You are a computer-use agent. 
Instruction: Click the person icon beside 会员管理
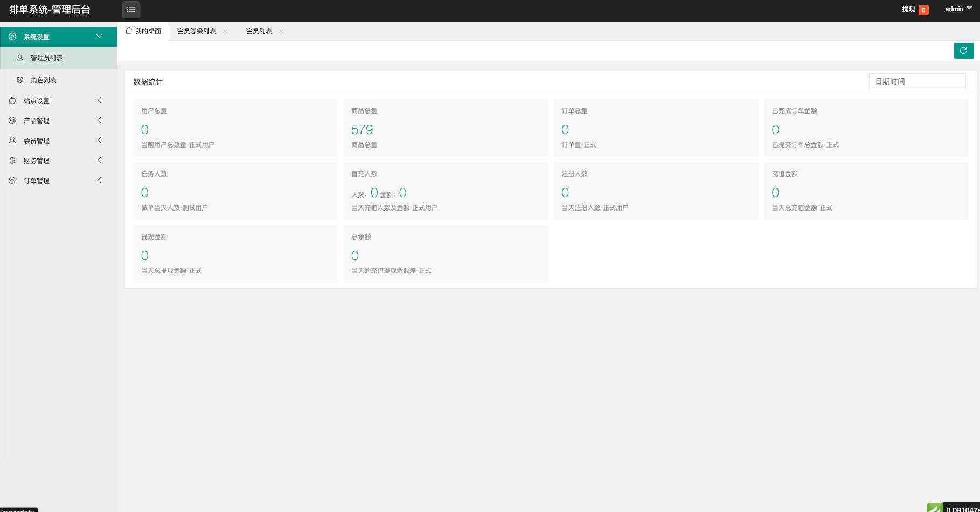12,141
